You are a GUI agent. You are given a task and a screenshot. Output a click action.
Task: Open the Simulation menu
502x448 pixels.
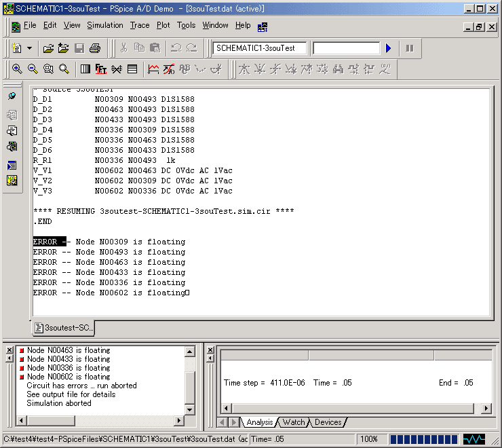pyautogui.click(x=105, y=25)
